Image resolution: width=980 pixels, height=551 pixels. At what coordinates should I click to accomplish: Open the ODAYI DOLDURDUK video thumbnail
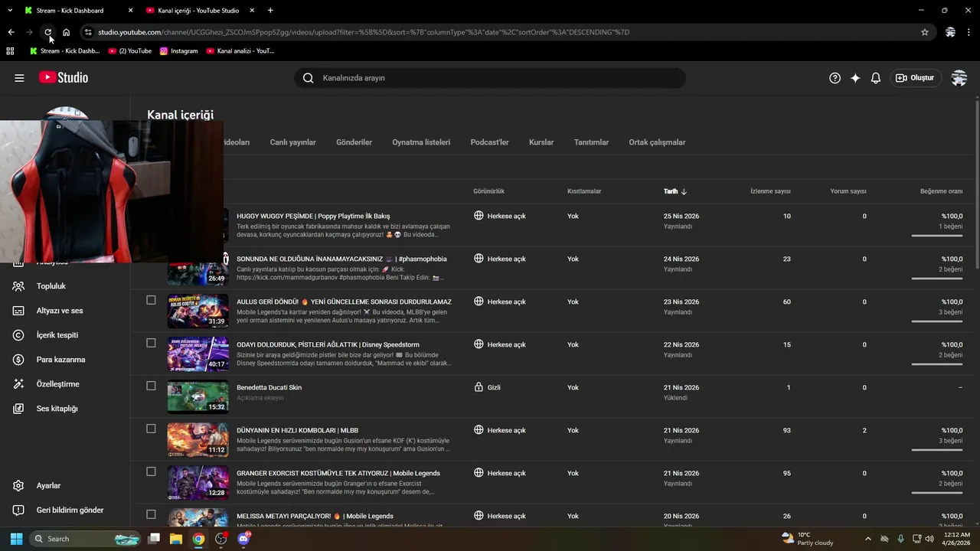198,354
